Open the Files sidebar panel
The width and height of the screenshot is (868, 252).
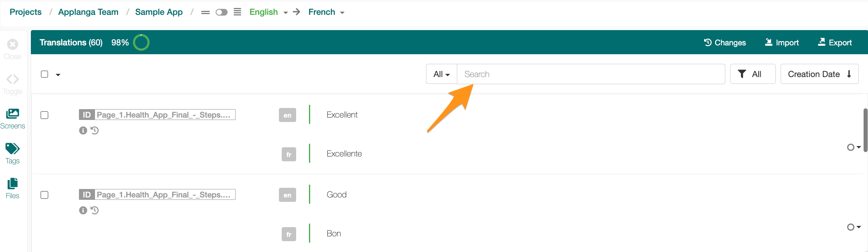[x=12, y=189]
